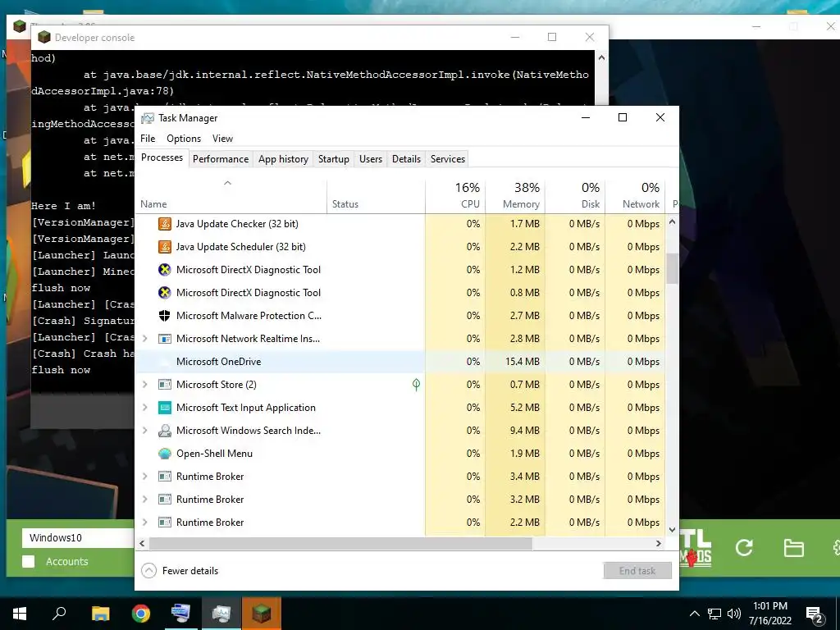Screen dimensions: 840x630
Task: Click the Microsoft Windows Search Indexer icon
Action: [164, 431]
